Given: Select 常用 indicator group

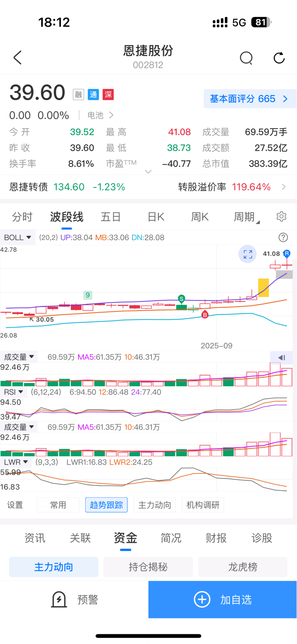Looking at the screenshot, I should pyautogui.click(x=58, y=505).
